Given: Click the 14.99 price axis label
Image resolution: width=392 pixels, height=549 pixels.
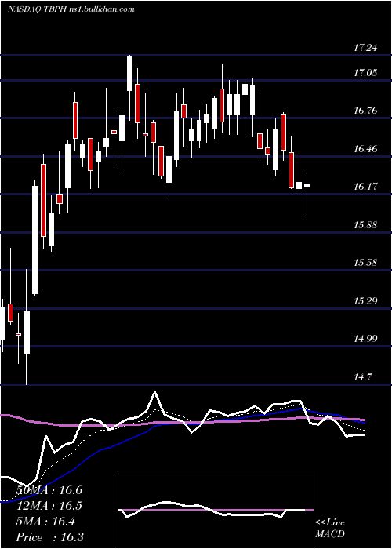Looking at the screenshot, I should (365, 339).
